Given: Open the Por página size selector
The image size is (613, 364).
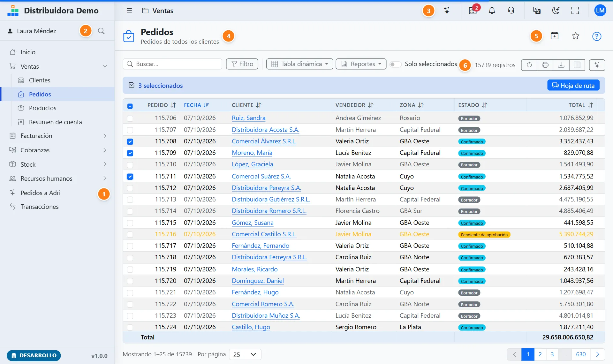Looking at the screenshot, I should point(245,354).
